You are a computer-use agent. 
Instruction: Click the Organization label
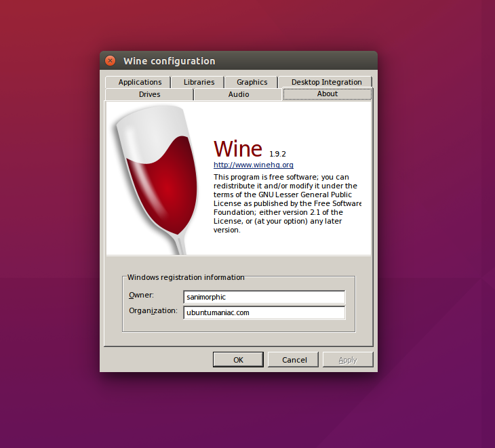[x=153, y=311]
